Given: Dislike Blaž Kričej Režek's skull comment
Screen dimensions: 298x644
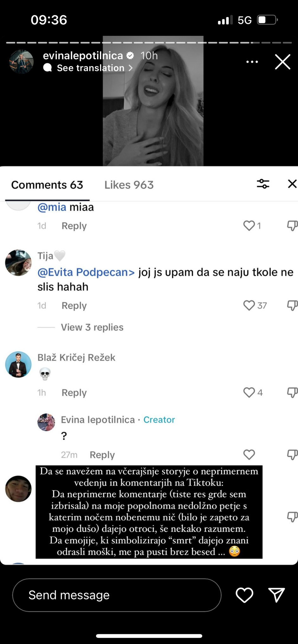Looking at the screenshot, I should click(x=292, y=393).
